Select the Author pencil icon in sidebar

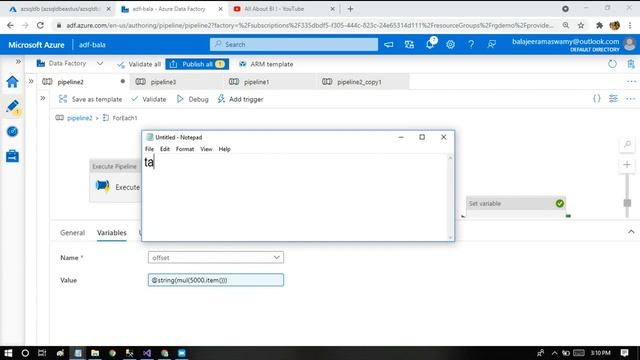click(x=12, y=107)
